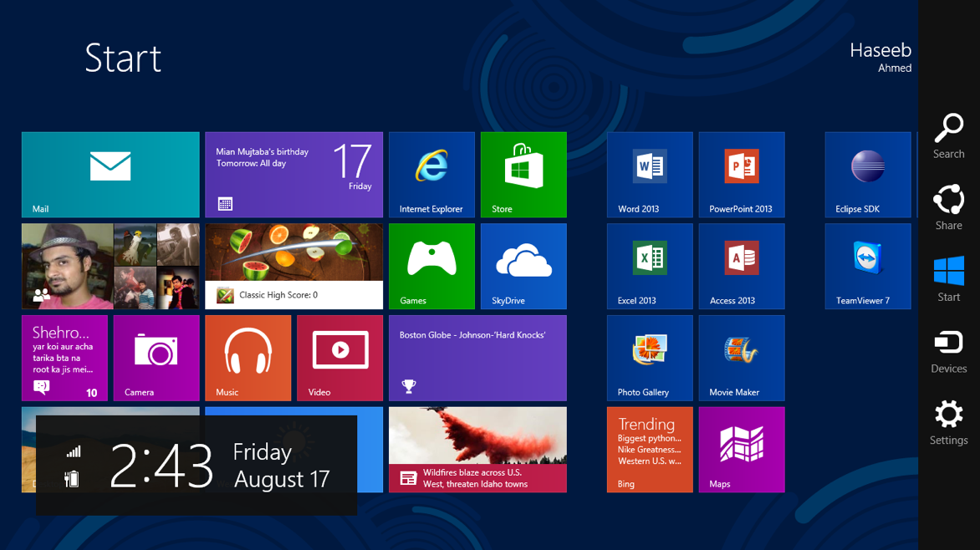This screenshot has height=550, width=980.
Task: Open the Mail app tile
Action: (x=110, y=174)
